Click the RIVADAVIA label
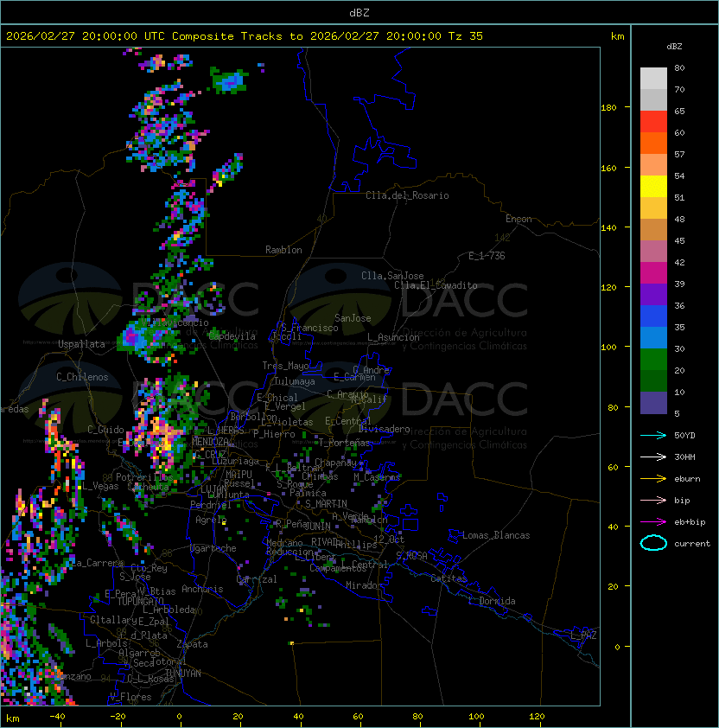This screenshot has width=719, height=728. tap(327, 542)
